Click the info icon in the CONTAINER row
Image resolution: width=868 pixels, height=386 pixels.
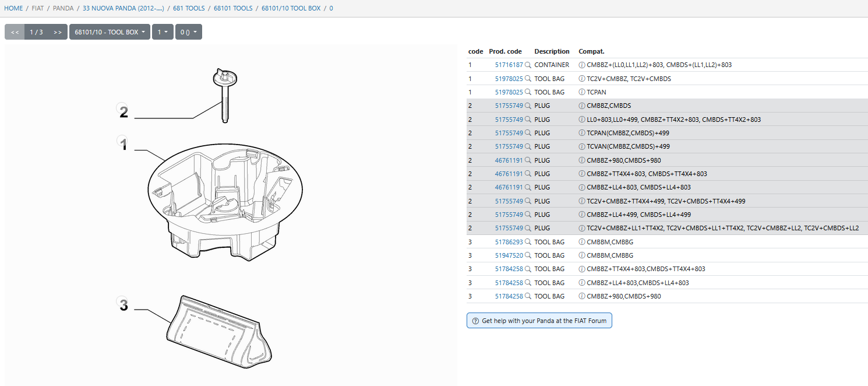point(581,65)
